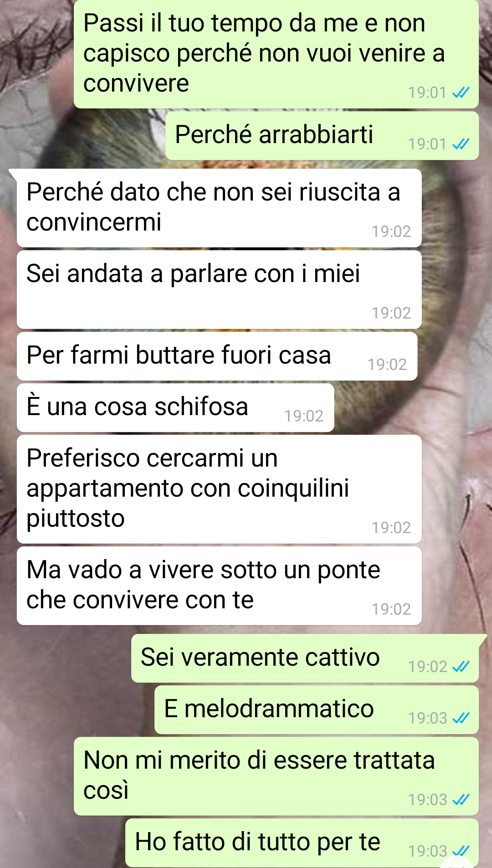
Task: Tap the 'Non mi merito di essere trattata così' bubble
Action: click(x=277, y=776)
